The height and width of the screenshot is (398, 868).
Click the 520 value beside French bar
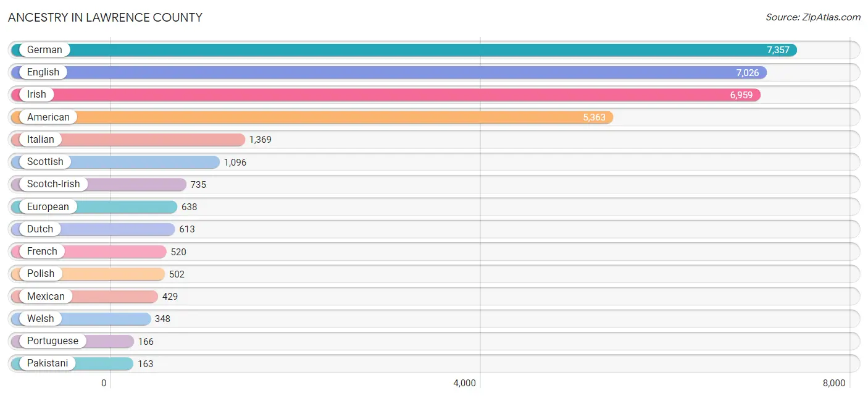point(178,252)
